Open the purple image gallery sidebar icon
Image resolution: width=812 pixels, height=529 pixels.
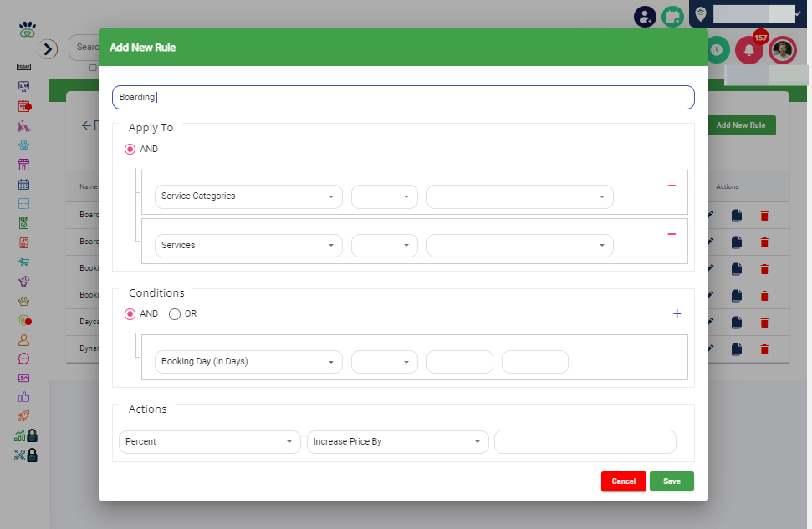23,379
